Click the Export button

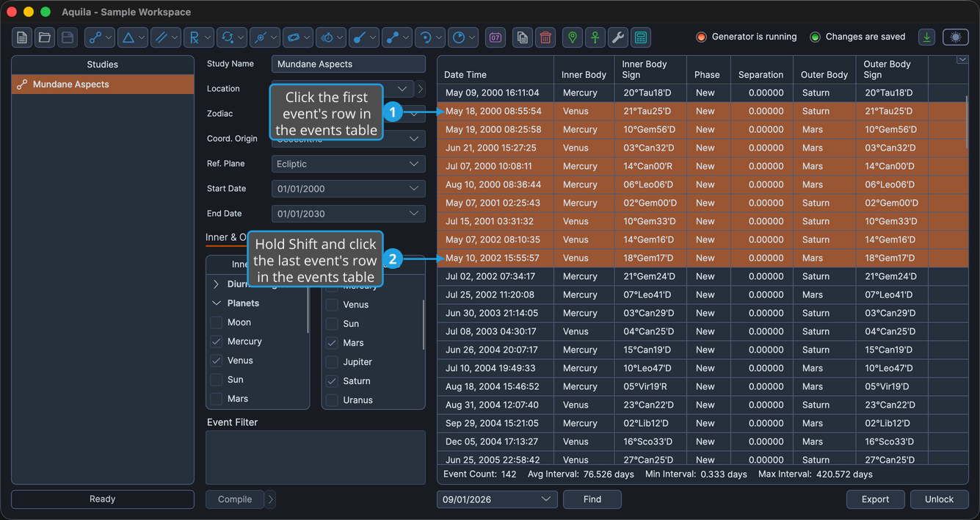[875, 499]
